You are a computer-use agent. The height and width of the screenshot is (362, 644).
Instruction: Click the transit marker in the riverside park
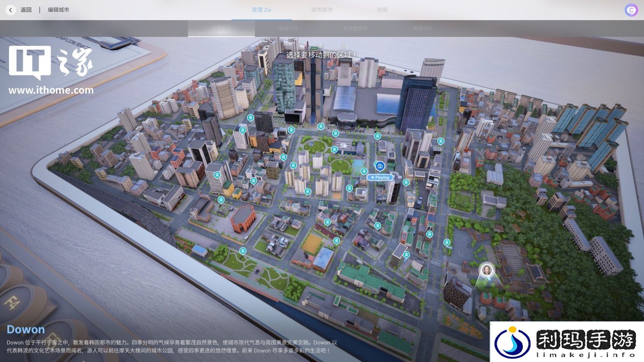pyautogui.click(x=243, y=251)
